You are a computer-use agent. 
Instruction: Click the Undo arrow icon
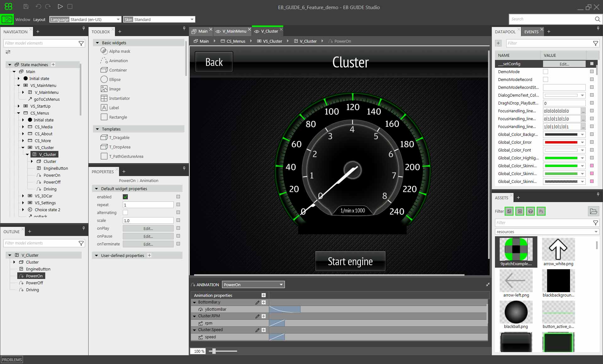click(x=38, y=7)
